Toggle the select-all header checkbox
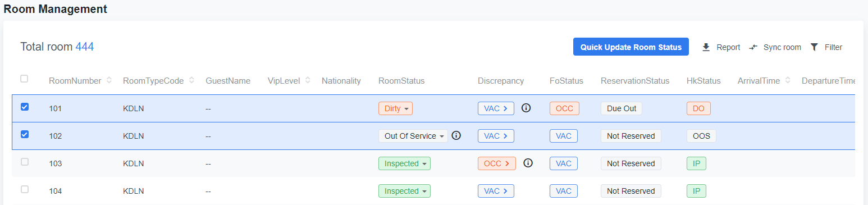 pyautogui.click(x=24, y=79)
